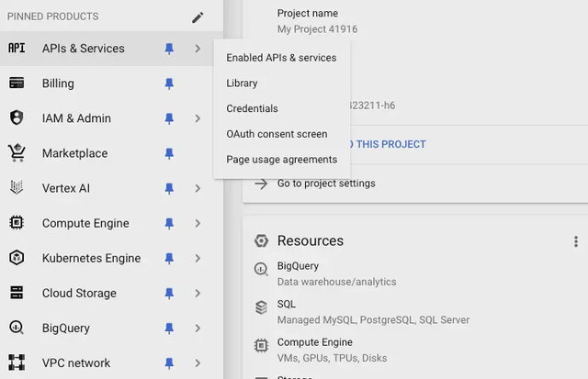Click the VPC network sidebar label

tap(76, 362)
